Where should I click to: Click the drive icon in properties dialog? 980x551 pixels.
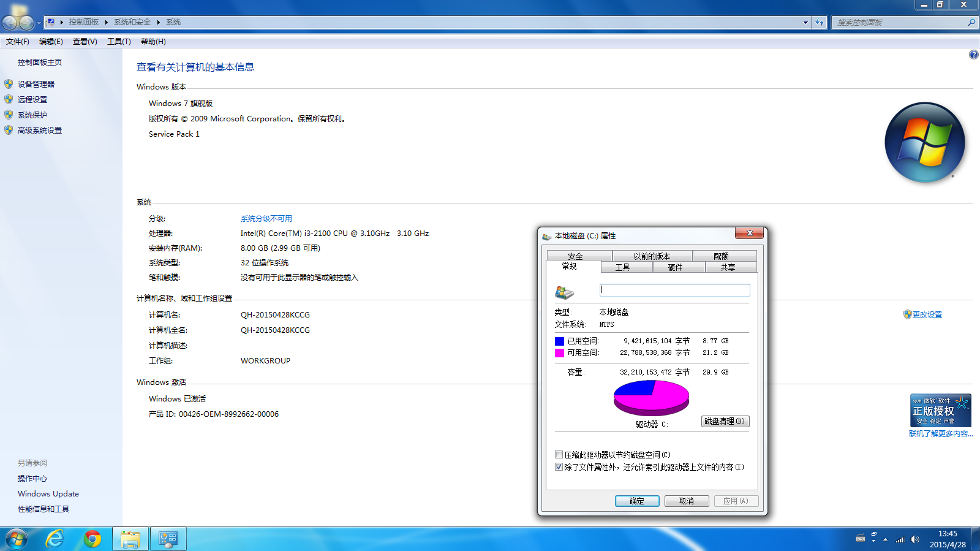coord(564,292)
